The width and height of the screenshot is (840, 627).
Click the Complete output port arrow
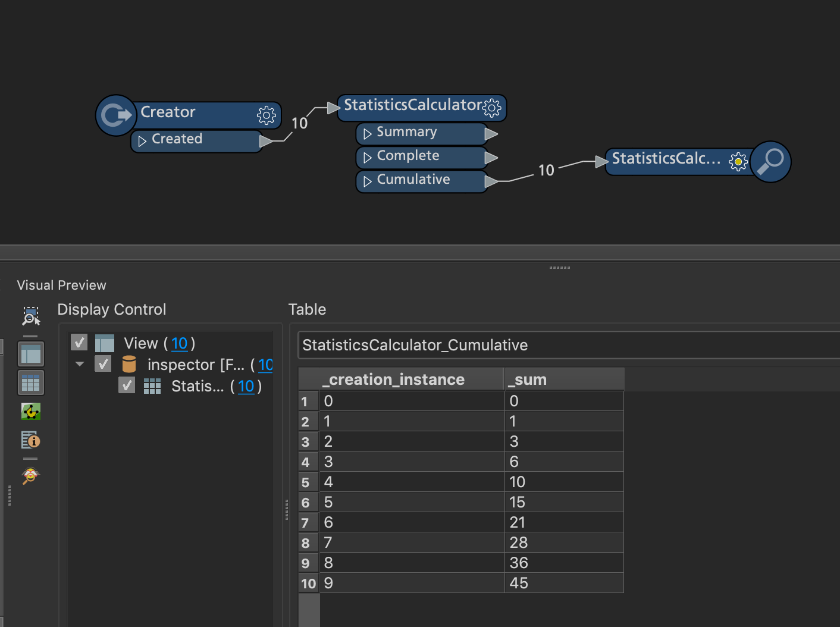[491, 158]
